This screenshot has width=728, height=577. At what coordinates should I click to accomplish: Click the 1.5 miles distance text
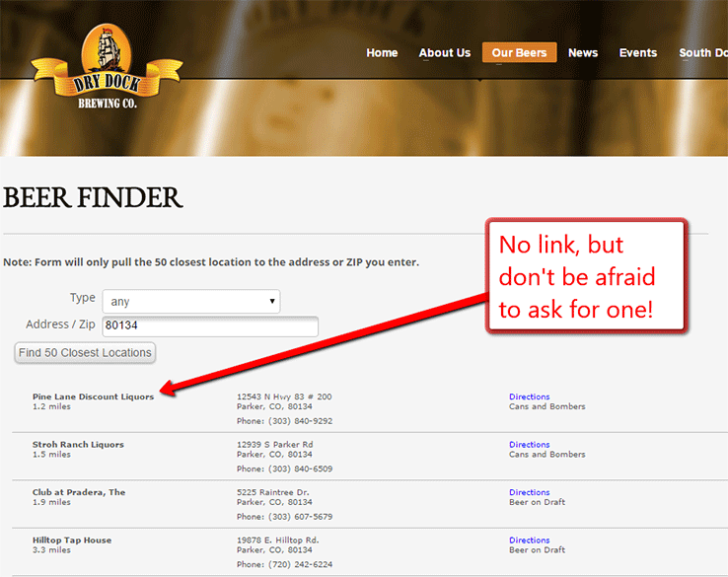[51, 455]
